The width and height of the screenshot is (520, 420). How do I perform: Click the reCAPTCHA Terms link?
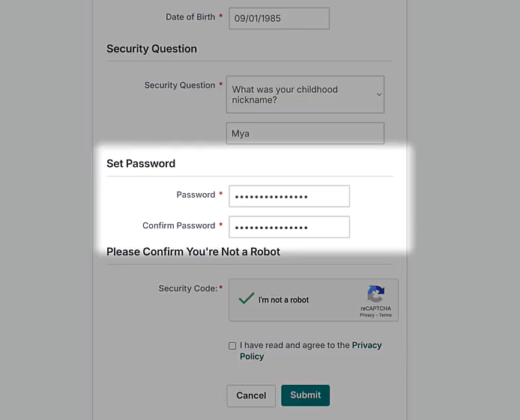point(385,315)
